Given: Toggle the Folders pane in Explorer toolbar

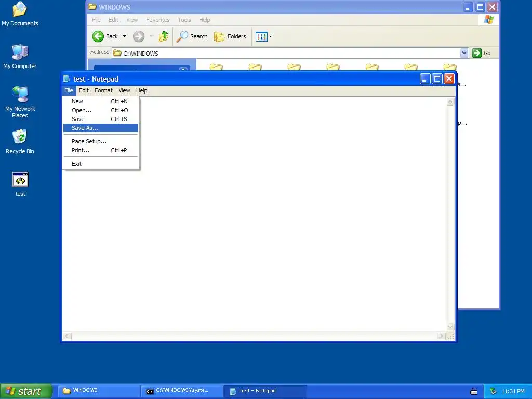Looking at the screenshot, I should (230, 36).
